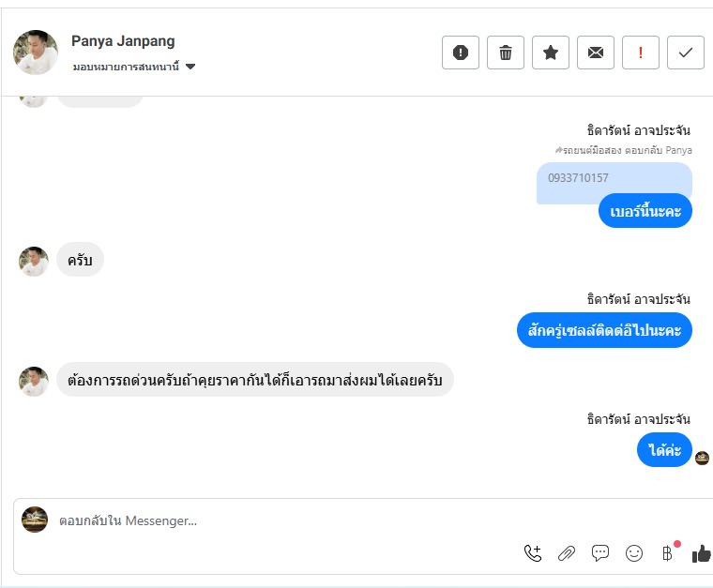Open saved replies speech bubble icon
The width and height of the screenshot is (713, 588).
(x=600, y=553)
